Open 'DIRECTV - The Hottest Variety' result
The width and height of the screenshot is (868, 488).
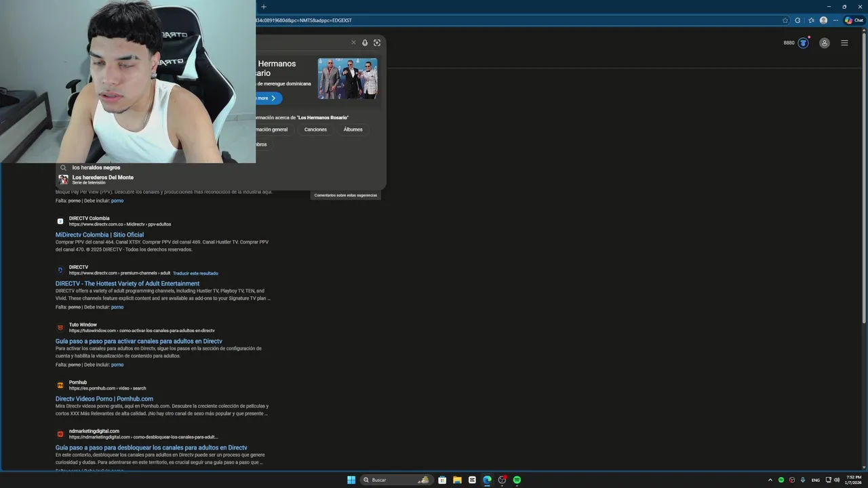tap(127, 283)
